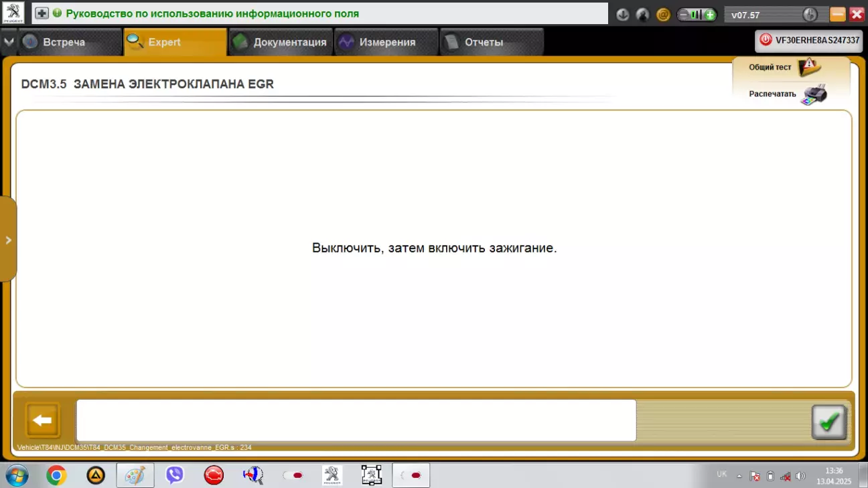Open Paint from the taskbar
Viewport: 868px width, 488px height.
(x=135, y=475)
